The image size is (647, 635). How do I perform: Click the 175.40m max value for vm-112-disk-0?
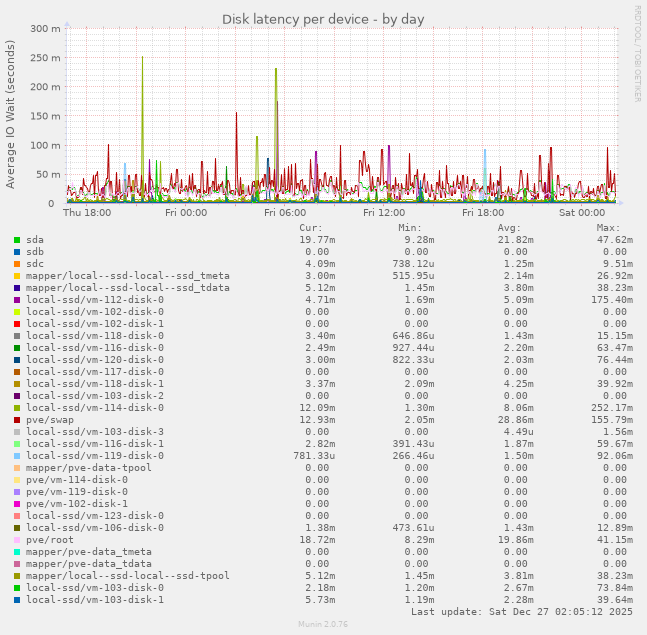pyautogui.click(x=612, y=300)
